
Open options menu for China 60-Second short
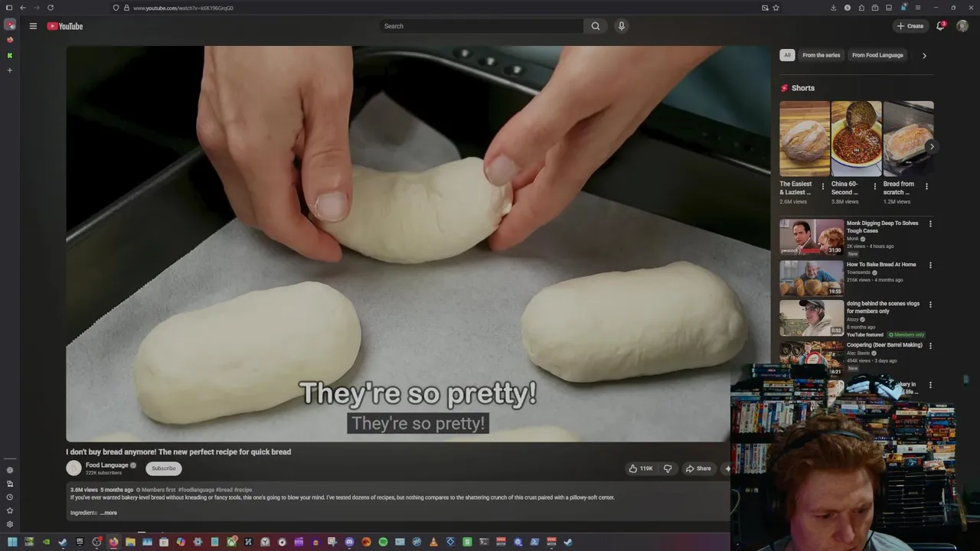(x=875, y=186)
